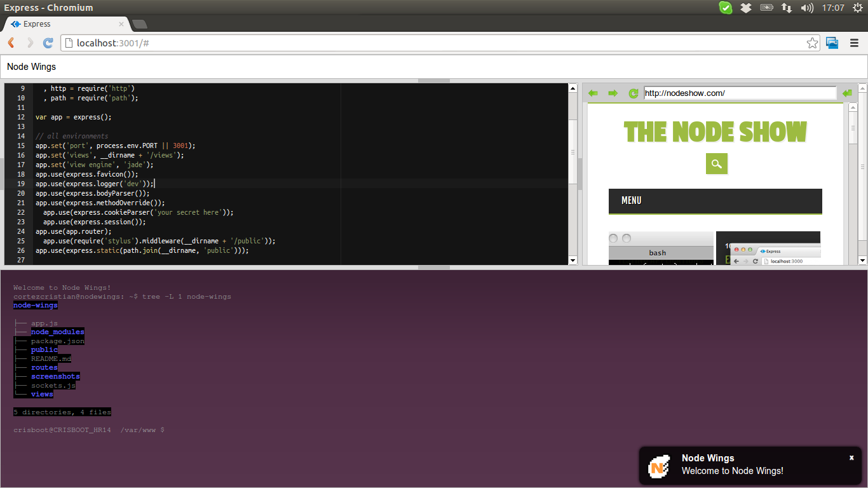Click node_modules in the terminal tree output
The width and height of the screenshot is (868, 488).
[57, 332]
